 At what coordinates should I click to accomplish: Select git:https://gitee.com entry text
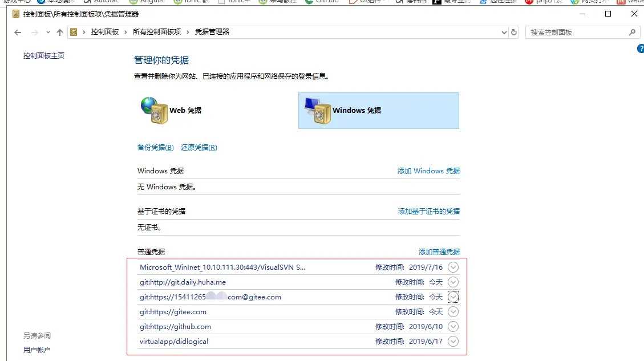[x=173, y=312]
